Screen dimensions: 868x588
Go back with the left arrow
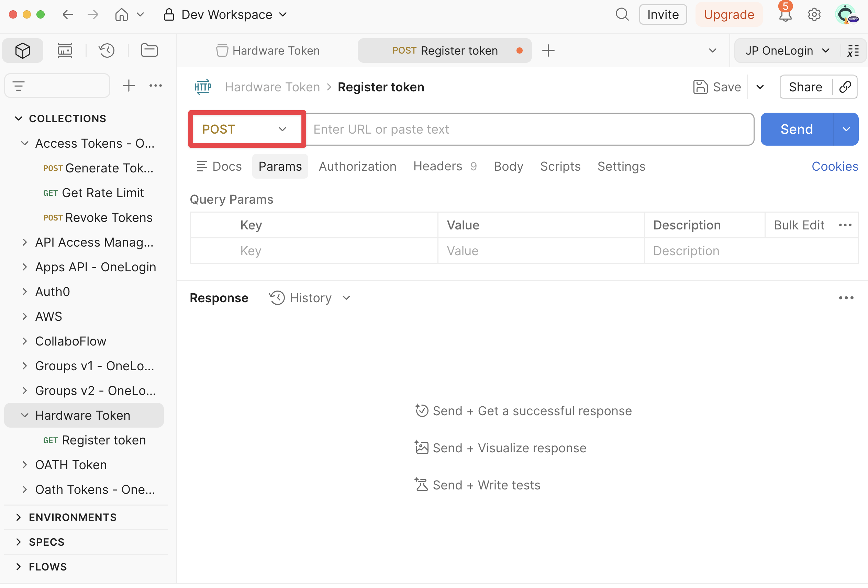68,14
